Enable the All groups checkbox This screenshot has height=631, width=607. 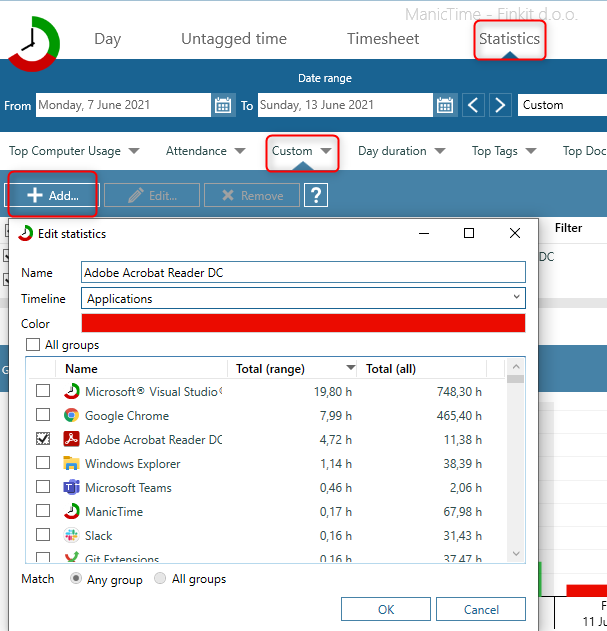(x=34, y=345)
